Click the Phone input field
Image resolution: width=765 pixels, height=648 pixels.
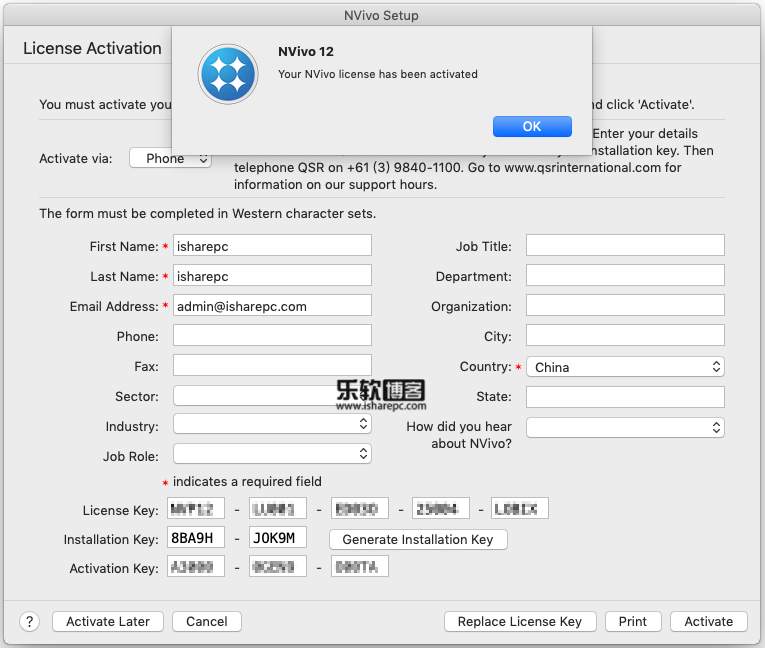click(272, 336)
